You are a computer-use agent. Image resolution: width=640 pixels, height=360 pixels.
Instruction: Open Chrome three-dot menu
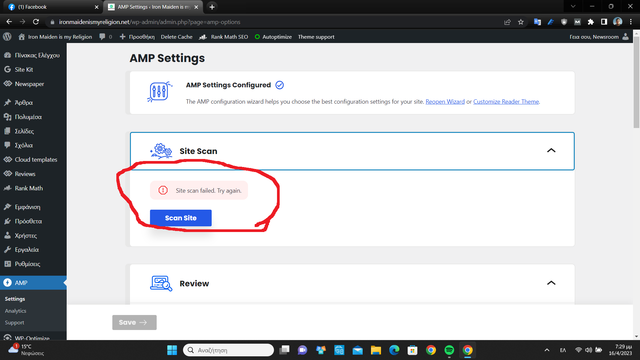[x=631, y=22]
